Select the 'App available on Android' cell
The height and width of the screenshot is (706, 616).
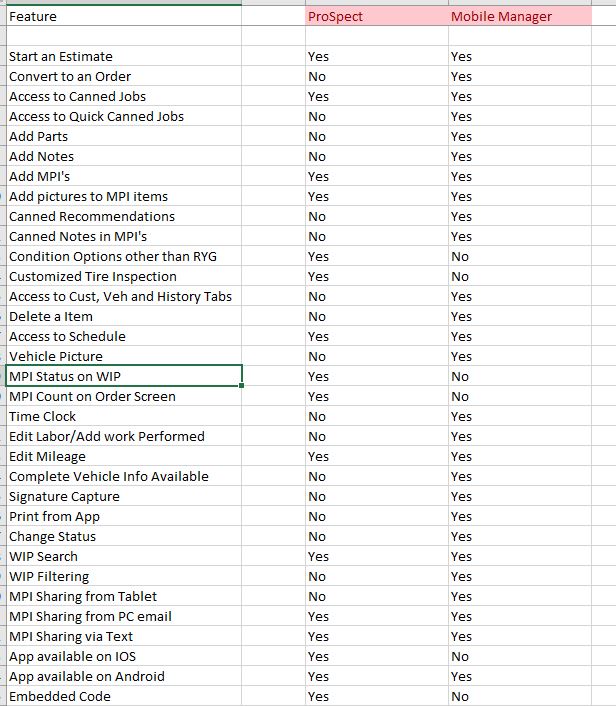click(x=124, y=676)
